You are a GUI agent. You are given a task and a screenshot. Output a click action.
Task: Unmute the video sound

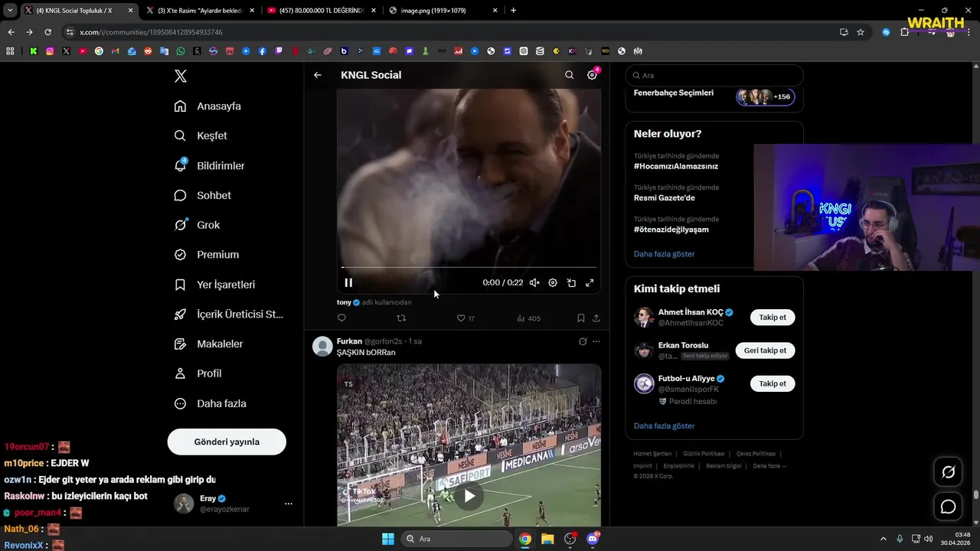pyautogui.click(x=534, y=282)
